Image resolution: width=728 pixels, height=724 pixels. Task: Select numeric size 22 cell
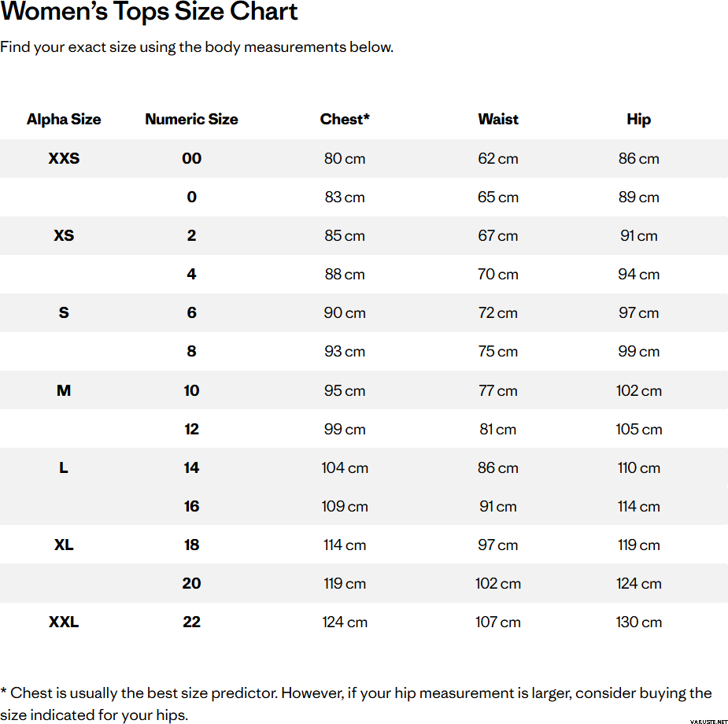pyautogui.click(x=191, y=622)
